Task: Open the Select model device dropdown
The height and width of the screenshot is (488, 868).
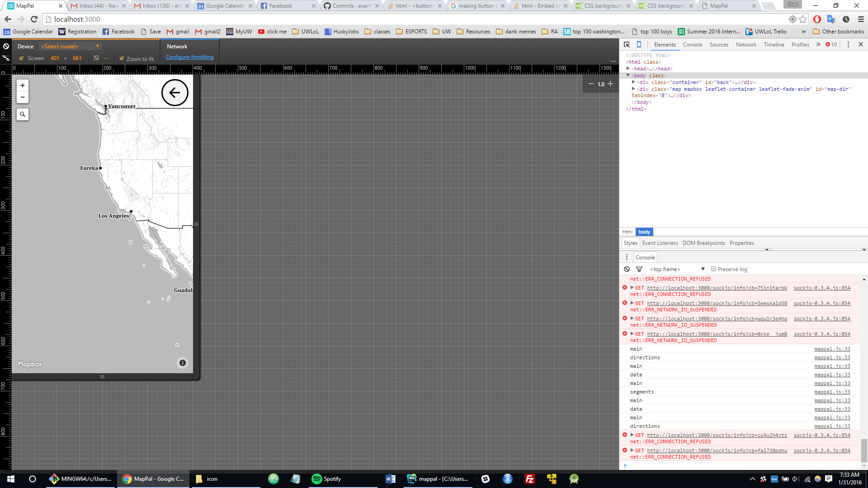Action: pos(70,46)
